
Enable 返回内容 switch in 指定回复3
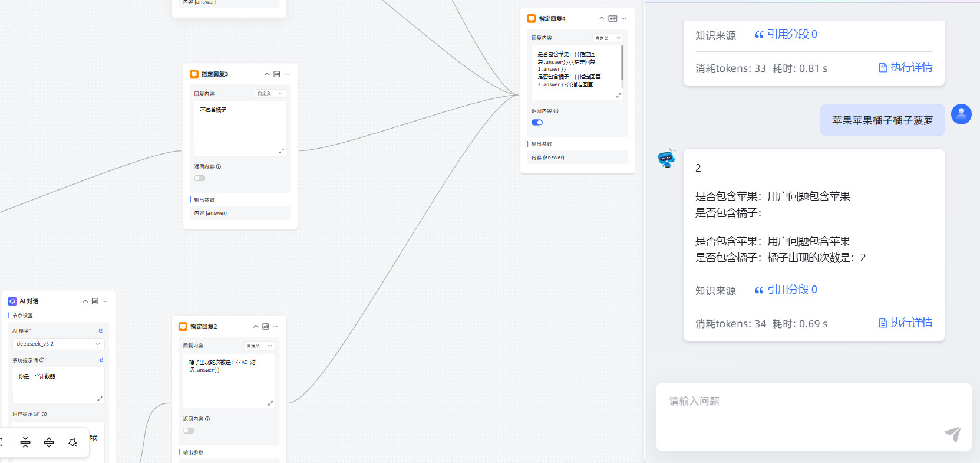tap(200, 178)
